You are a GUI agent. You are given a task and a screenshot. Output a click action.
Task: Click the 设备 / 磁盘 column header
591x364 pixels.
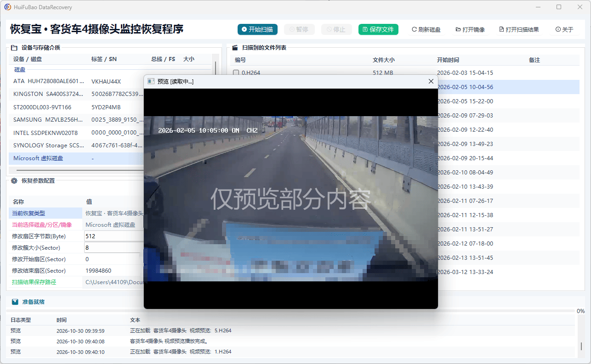28,59
